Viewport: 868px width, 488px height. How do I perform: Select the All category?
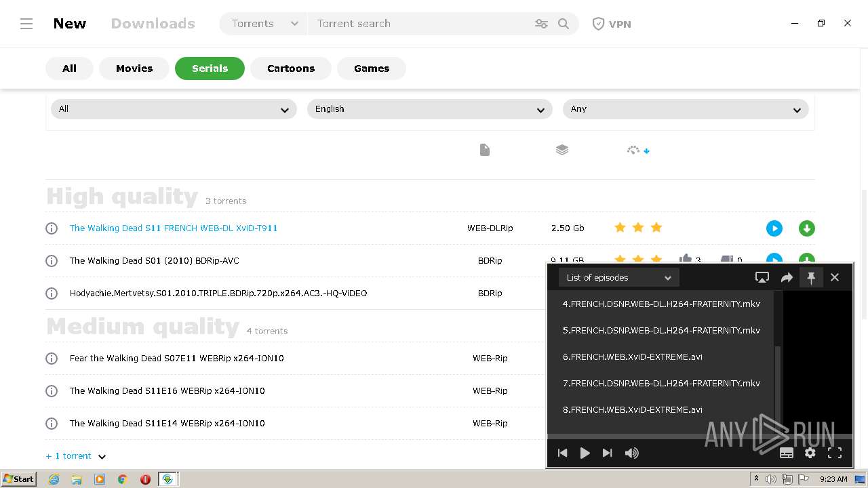coord(69,68)
